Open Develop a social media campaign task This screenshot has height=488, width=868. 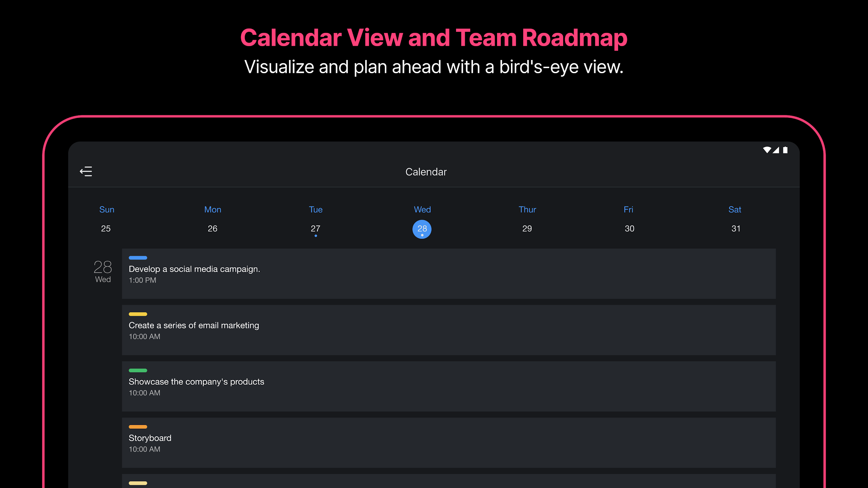tap(449, 274)
